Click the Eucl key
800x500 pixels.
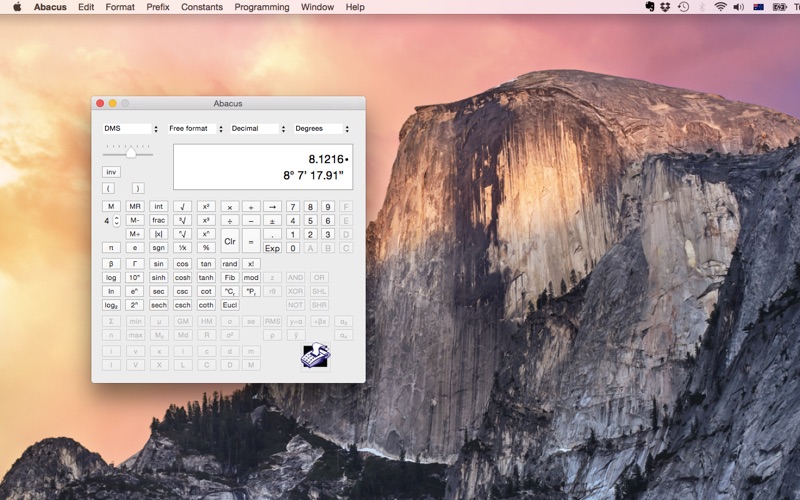click(230, 305)
